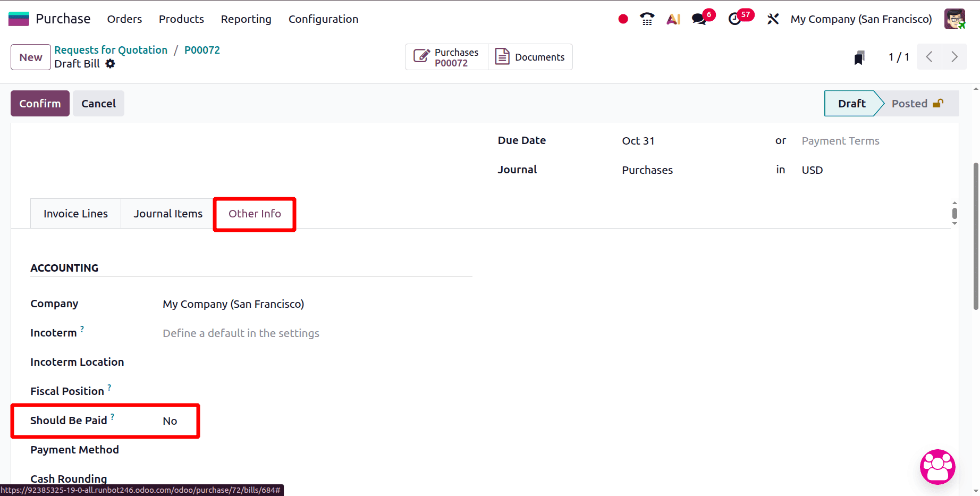Open the Reporting menu
The image size is (980, 496).
(246, 19)
